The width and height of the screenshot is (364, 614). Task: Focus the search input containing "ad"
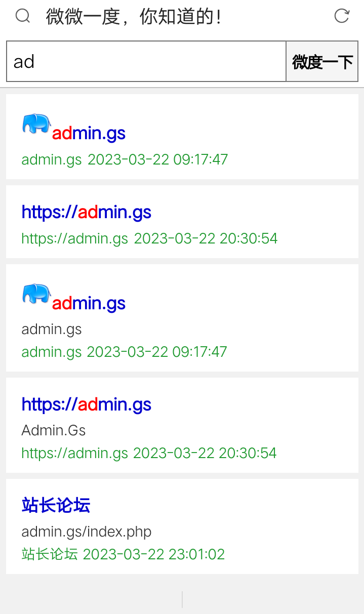point(146,61)
